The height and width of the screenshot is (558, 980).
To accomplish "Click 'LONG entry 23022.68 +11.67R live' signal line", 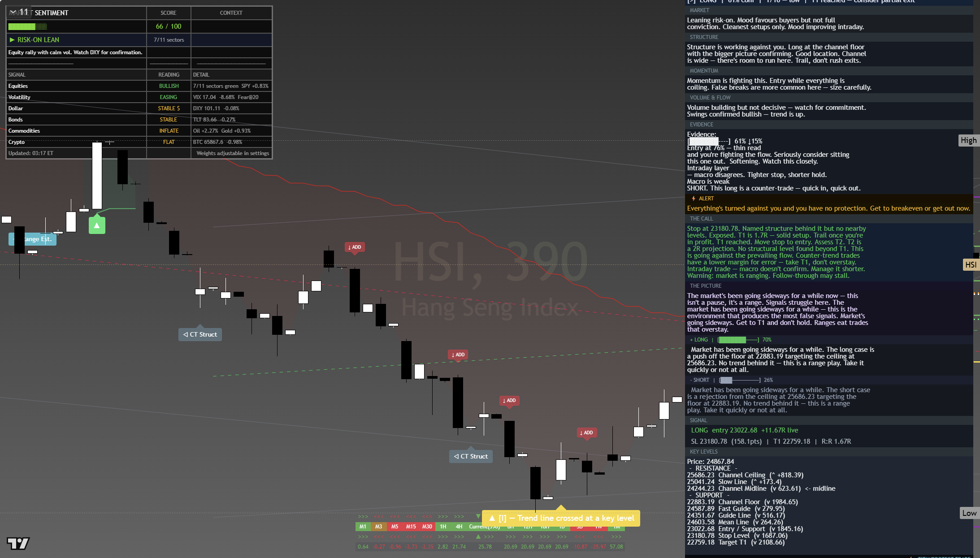I will click(x=744, y=430).
